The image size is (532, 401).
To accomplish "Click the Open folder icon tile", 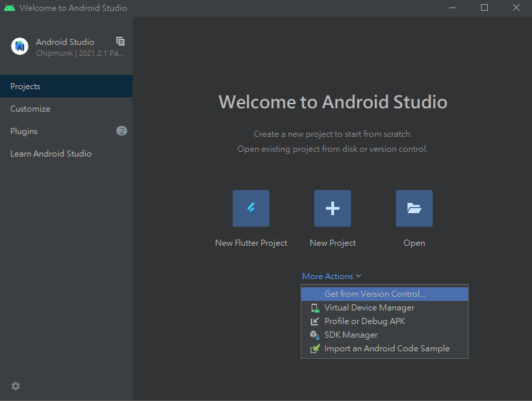I will coord(414,208).
